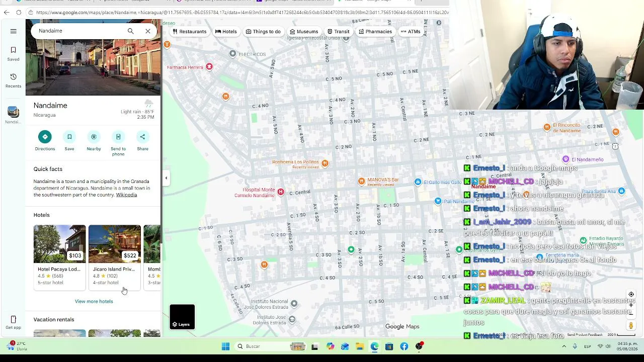Click the Instituto Jose Dolores Estrada pin
This screenshot has height=362, width=644.
(292, 319)
